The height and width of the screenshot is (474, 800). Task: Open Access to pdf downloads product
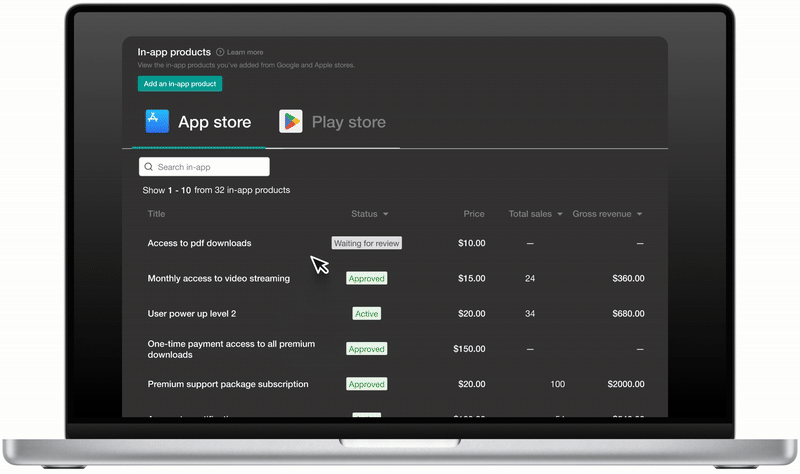coord(199,243)
